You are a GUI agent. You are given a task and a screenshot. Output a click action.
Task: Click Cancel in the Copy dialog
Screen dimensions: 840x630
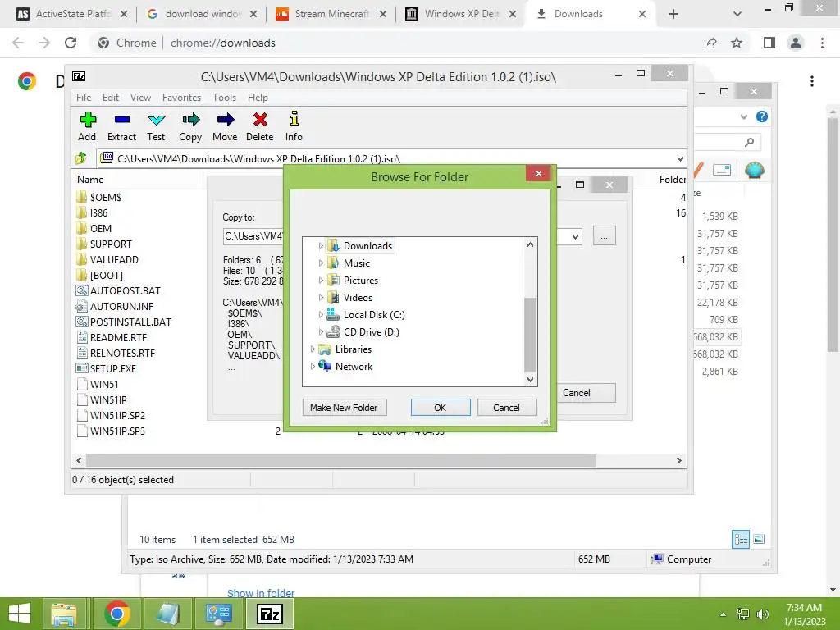pos(584,393)
